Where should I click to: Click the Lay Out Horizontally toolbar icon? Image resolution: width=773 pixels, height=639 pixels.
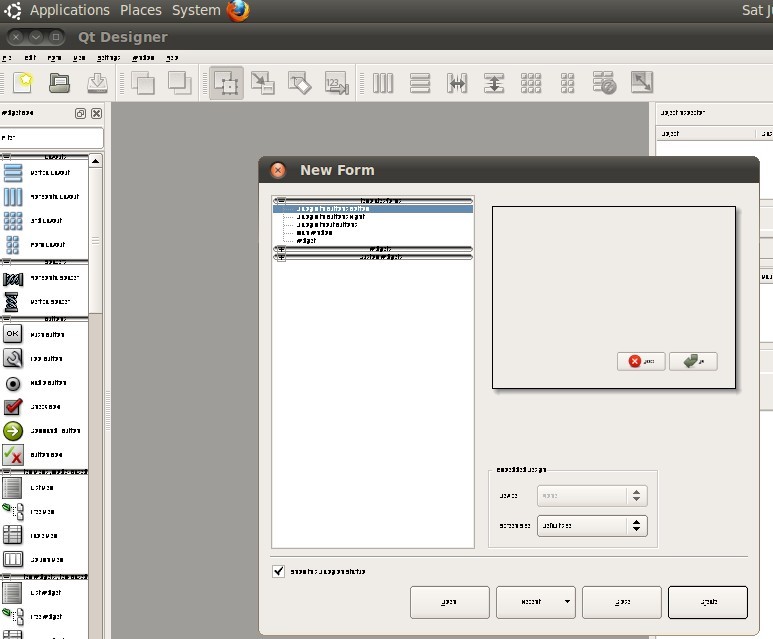pos(383,83)
